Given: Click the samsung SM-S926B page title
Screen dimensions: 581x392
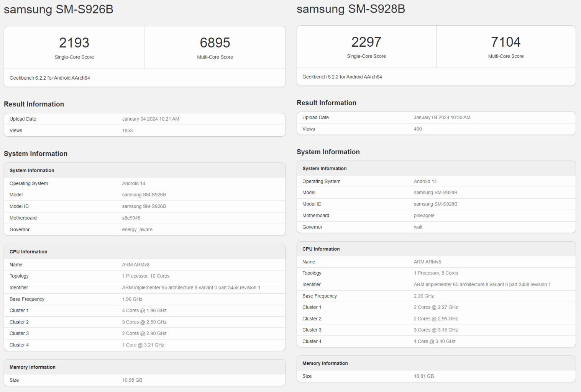Looking at the screenshot, I should pos(59,9).
